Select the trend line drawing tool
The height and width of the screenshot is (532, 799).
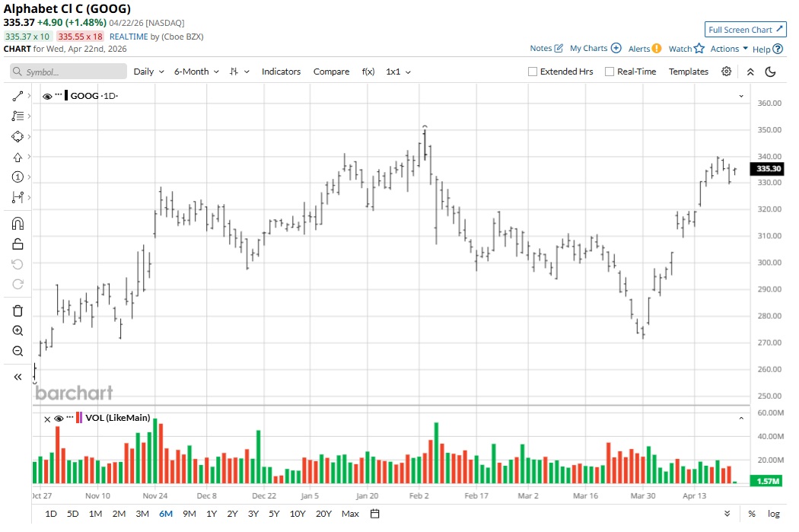(18, 96)
